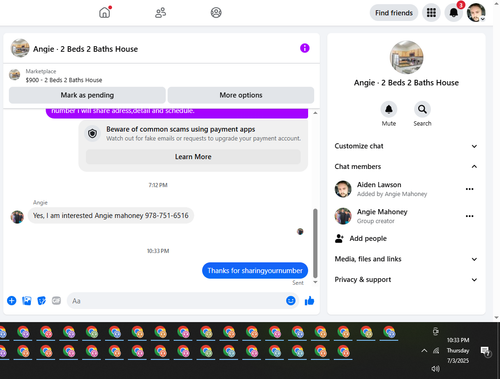Open the Friends icon in top bar
This screenshot has height=379, width=500.
pos(160,13)
